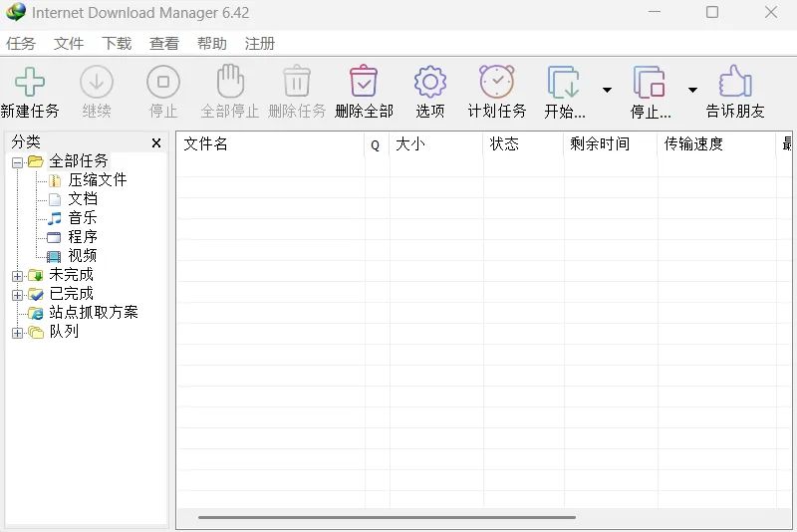Screen dimensions: 797x532
Task: Expand the 已完成 tree node
Action: coord(17,295)
